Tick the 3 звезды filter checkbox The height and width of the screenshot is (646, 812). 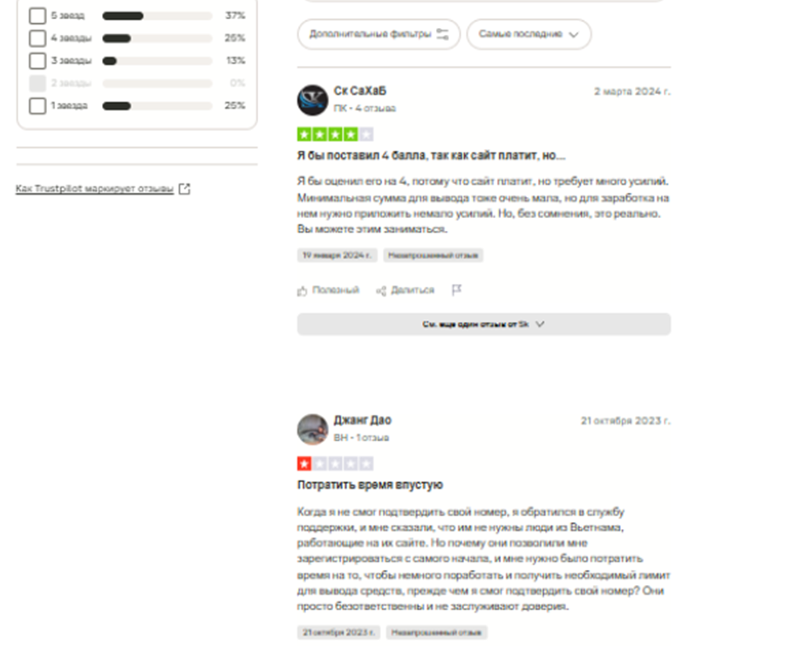[38, 60]
